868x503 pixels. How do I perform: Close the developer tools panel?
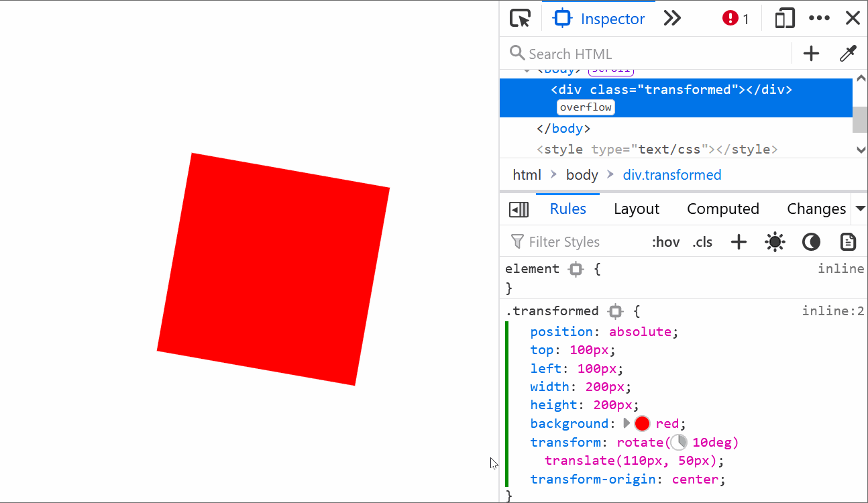coord(853,18)
